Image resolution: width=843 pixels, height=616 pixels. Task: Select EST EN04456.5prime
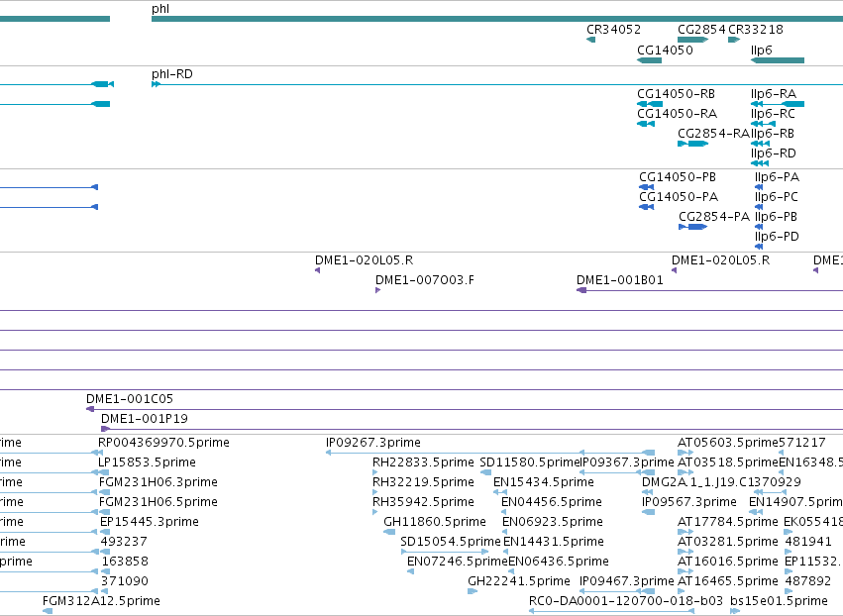tap(551, 502)
